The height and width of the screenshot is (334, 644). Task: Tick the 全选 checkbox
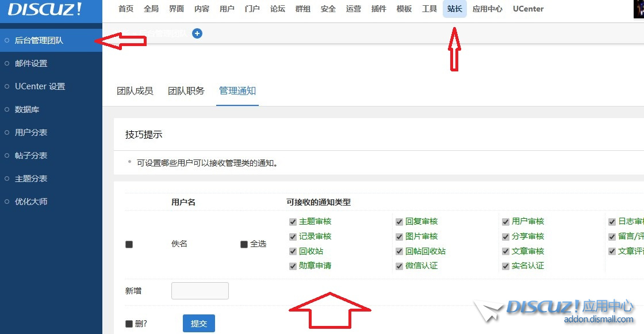[x=244, y=244]
